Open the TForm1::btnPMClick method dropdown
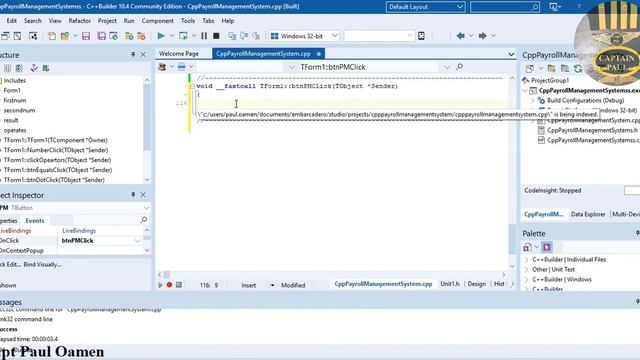Viewport: 640px width, 360px height. point(447,67)
